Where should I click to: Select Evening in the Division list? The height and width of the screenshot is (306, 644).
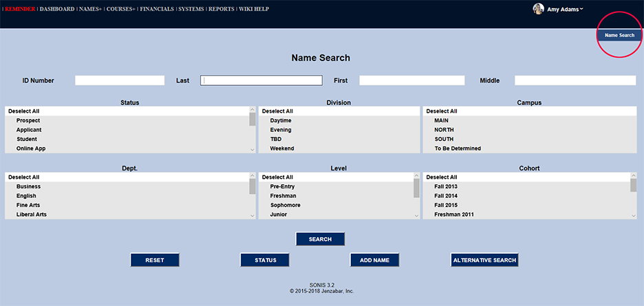tap(281, 130)
